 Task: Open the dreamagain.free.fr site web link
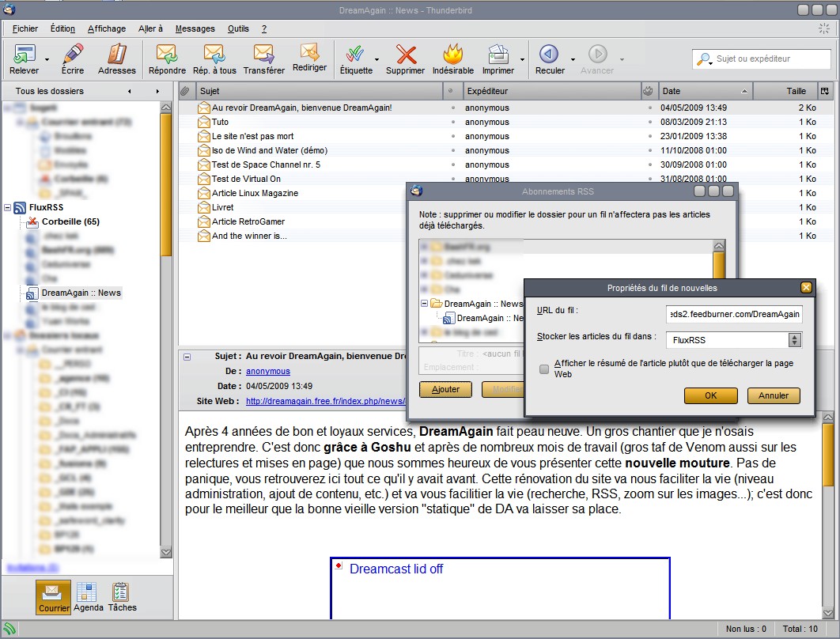pos(326,401)
